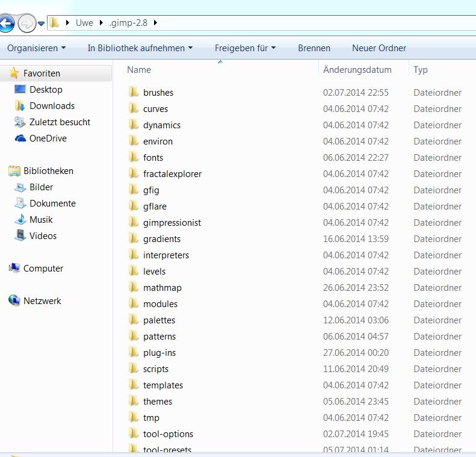
Task: Select Netzwerk in the navigation pane
Action: [42, 301]
